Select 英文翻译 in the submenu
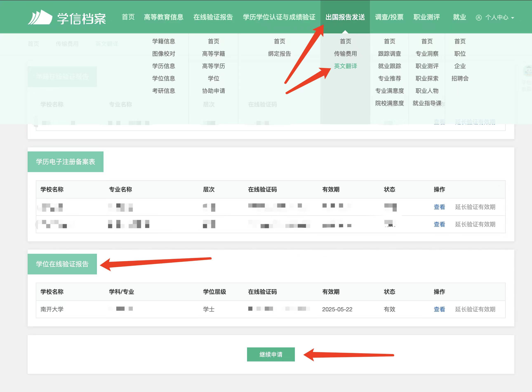 [346, 66]
